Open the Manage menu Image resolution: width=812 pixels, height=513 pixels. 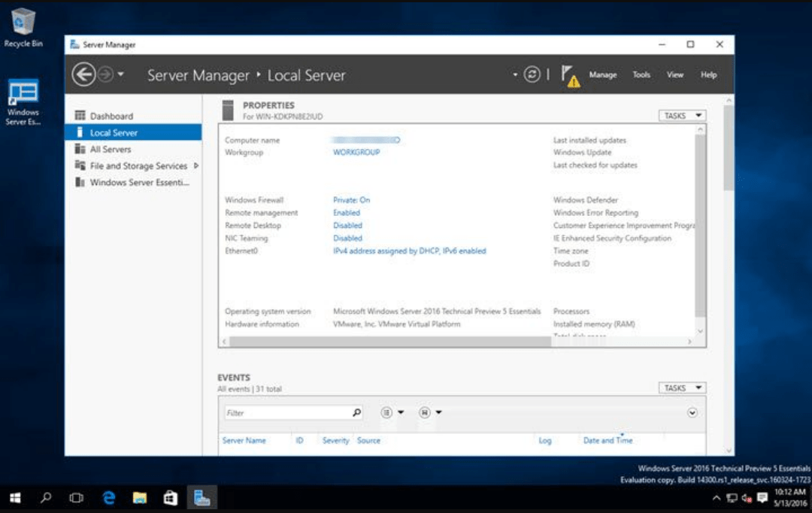click(603, 74)
